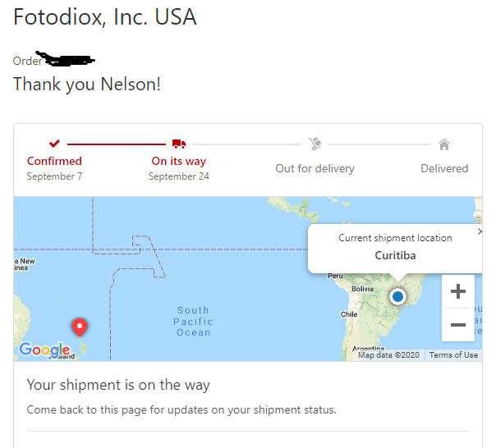Select the Delivered step label
Image resolution: width=496 pixels, height=448 pixels.
(x=444, y=168)
